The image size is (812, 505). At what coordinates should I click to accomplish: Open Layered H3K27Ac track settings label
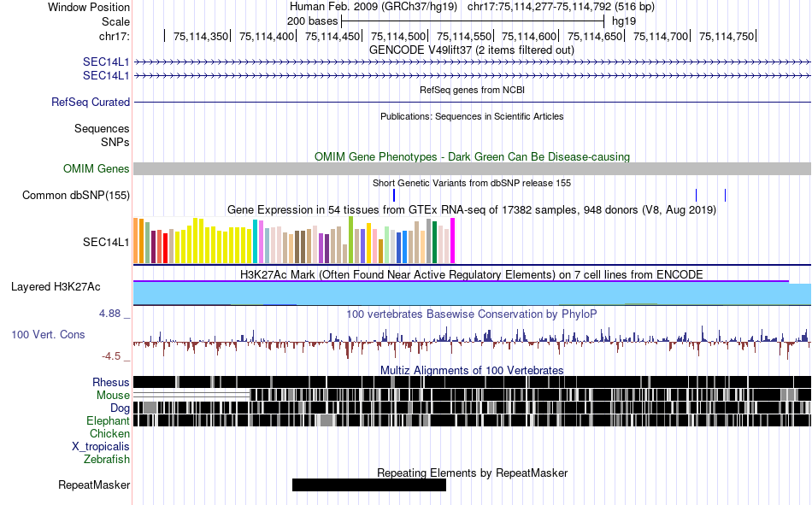point(56,287)
